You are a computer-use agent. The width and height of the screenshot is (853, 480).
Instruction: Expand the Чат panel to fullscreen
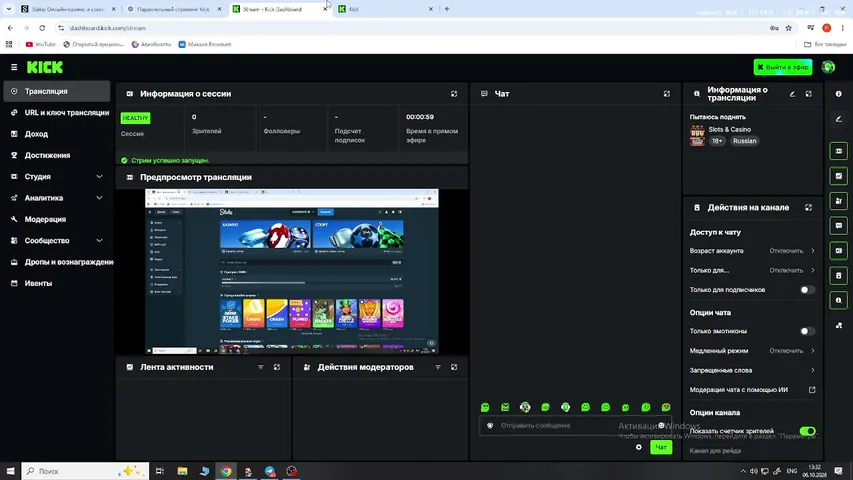pyautogui.click(x=666, y=94)
